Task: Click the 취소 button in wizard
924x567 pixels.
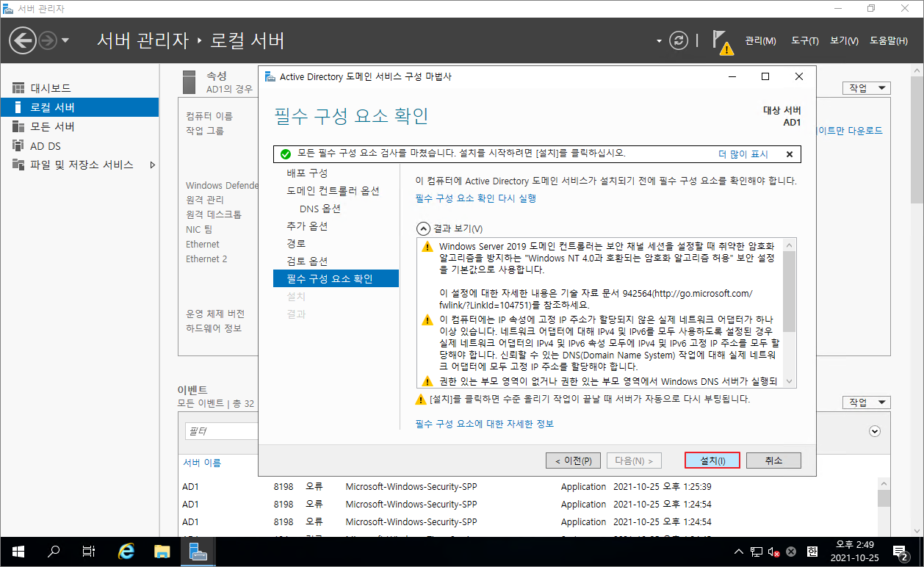Action: 773,461
